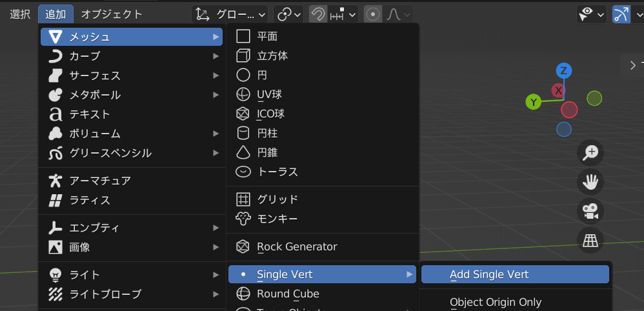
Task: Open the ライト submenu
Action: [132, 274]
